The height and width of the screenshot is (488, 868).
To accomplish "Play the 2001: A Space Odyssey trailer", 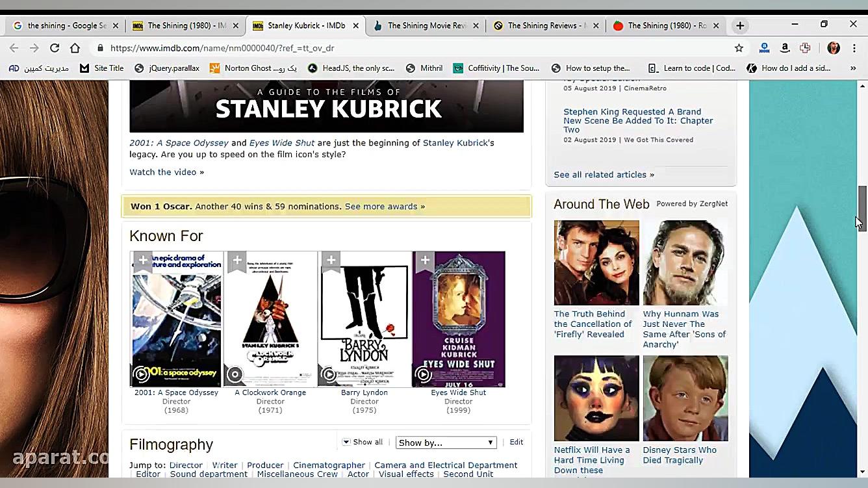I will point(141,374).
